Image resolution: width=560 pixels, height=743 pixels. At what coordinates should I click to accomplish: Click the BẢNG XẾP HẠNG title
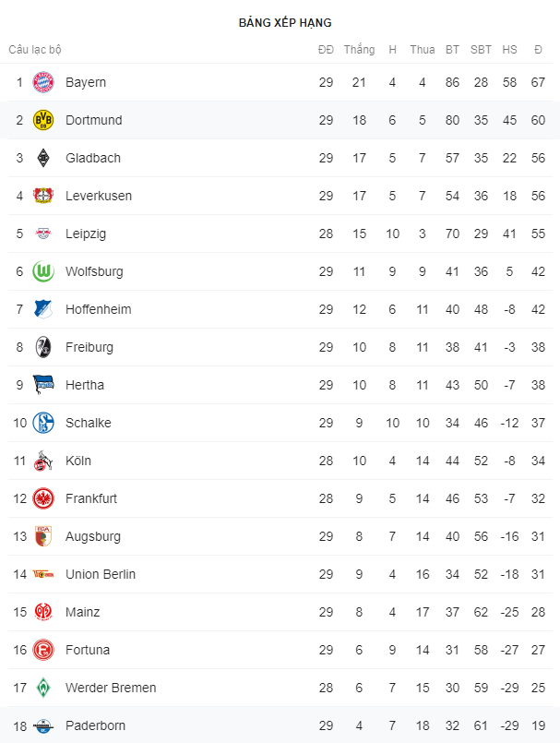(285, 22)
